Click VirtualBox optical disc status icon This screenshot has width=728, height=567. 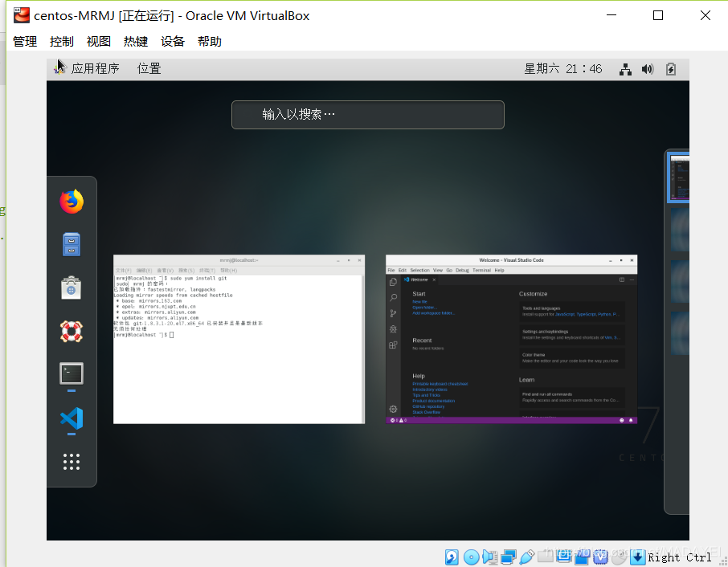(471, 557)
